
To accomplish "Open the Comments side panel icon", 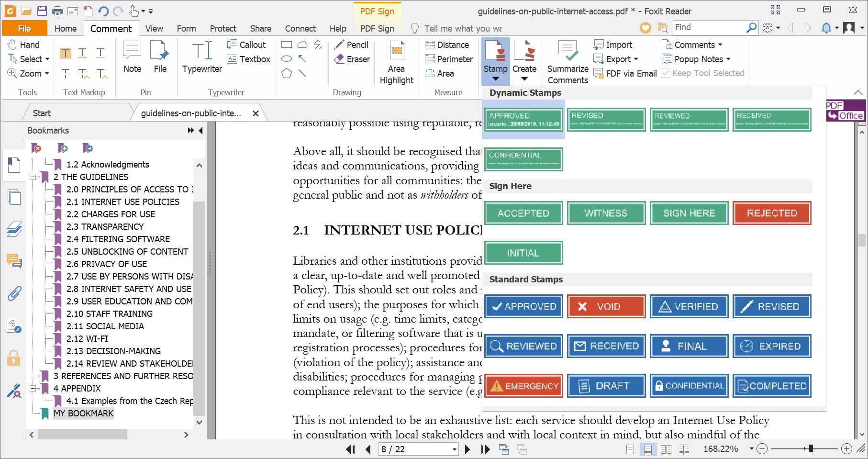I will click(14, 261).
